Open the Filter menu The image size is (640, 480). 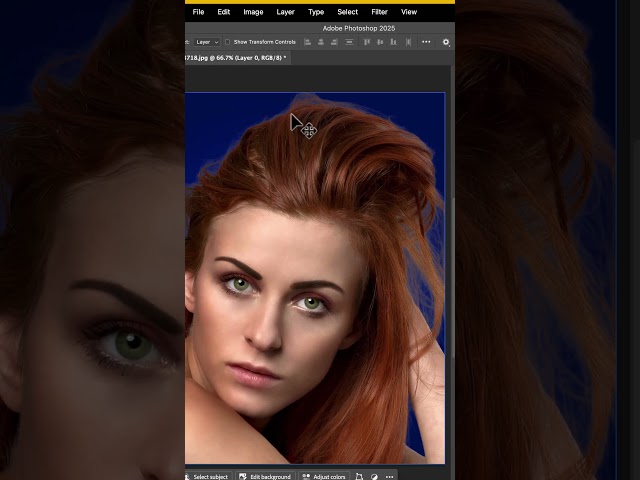click(x=379, y=12)
